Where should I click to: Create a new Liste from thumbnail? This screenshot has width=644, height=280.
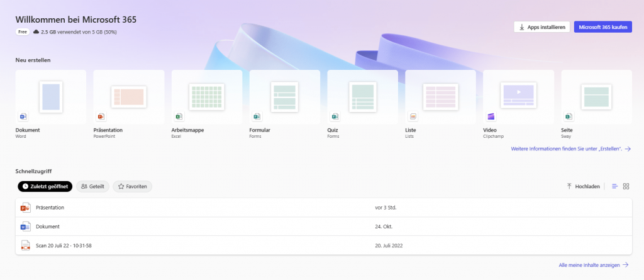click(441, 97)
